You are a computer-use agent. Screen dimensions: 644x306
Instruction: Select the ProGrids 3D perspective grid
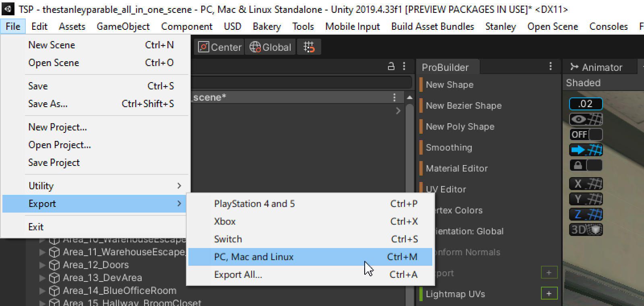[x=586, y=229]
